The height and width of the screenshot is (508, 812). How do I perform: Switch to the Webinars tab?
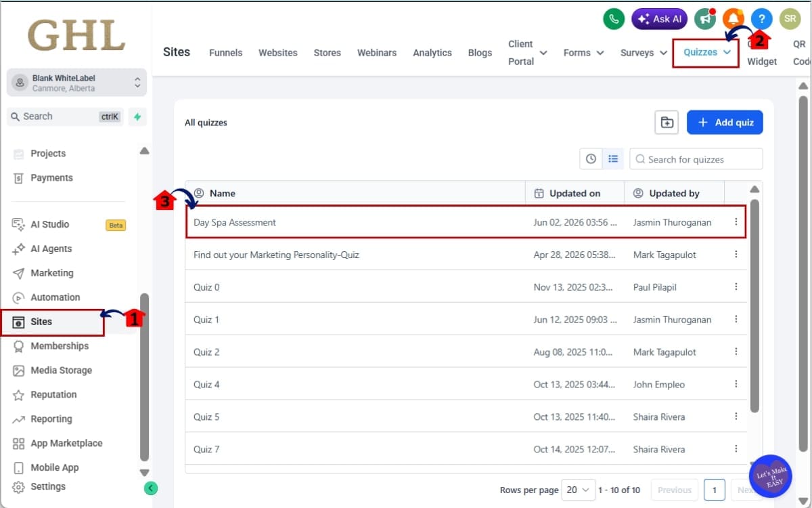[377, 53]
